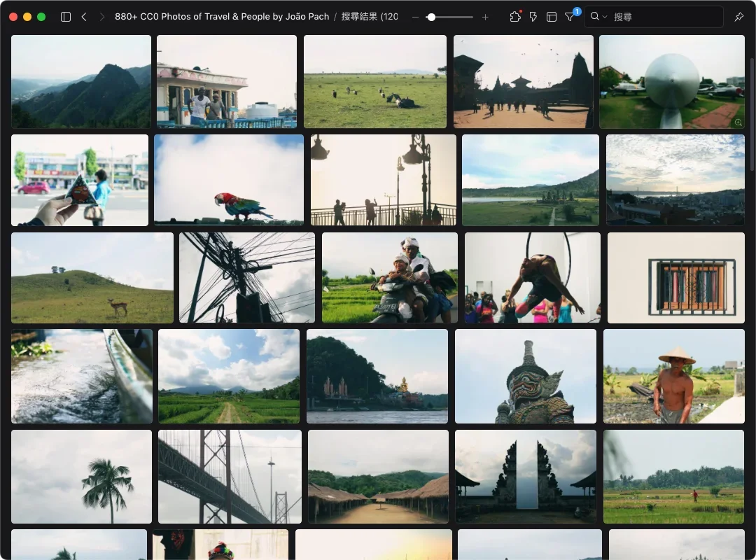Click the thumbnail size slider handle

tap(431, 17)
